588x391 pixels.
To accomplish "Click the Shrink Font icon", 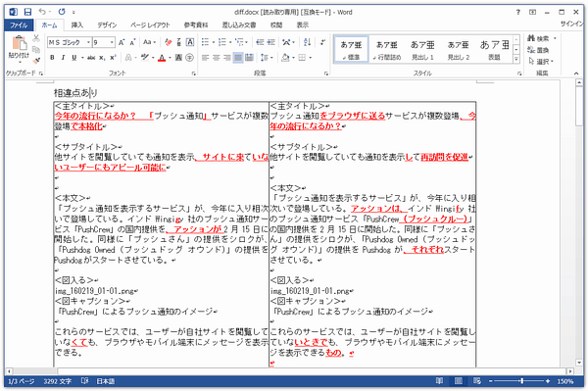I will pos(132,42).
